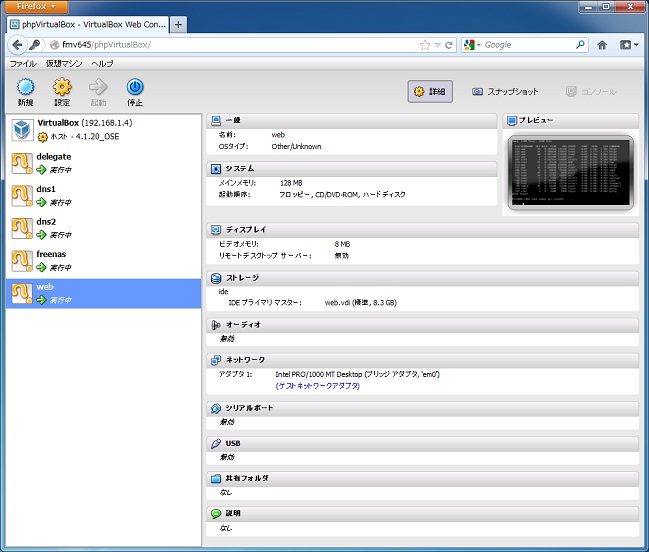Viewport: 649px width, 552px height.
Task: Open the 仮想マシン menu
Action: pos(64,64)
